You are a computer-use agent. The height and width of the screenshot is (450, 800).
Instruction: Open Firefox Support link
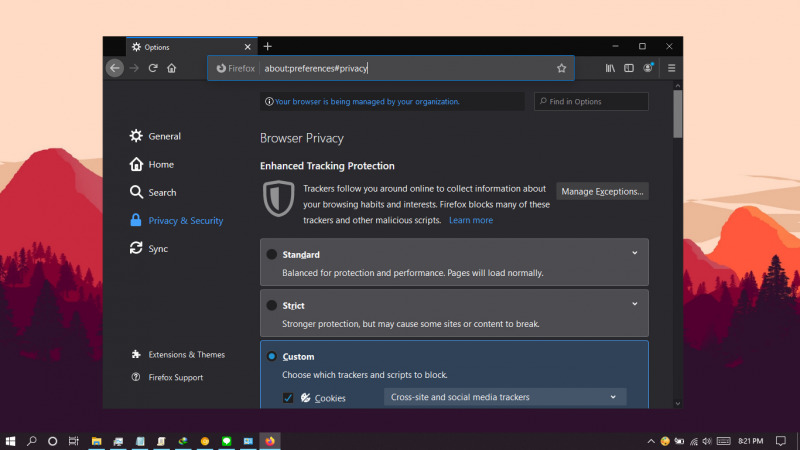click(x=167, y=378)
